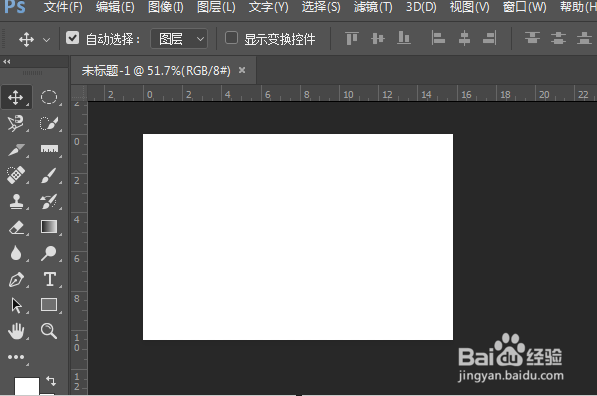Select the Rectangle shape tool
Screen dimensions: 597x396
49,305
